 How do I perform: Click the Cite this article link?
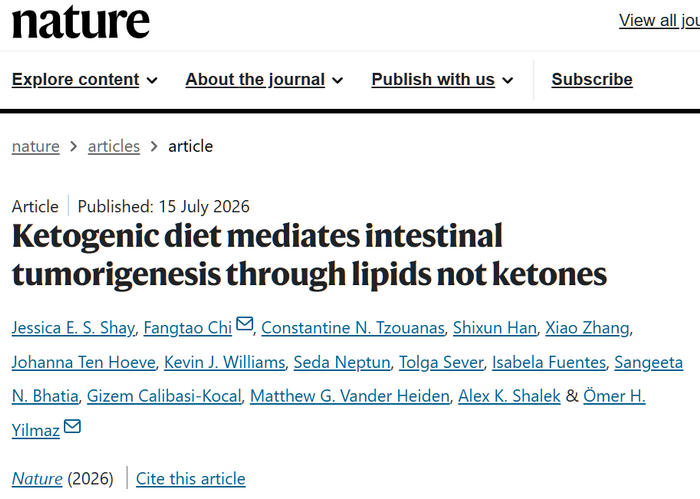191,478
